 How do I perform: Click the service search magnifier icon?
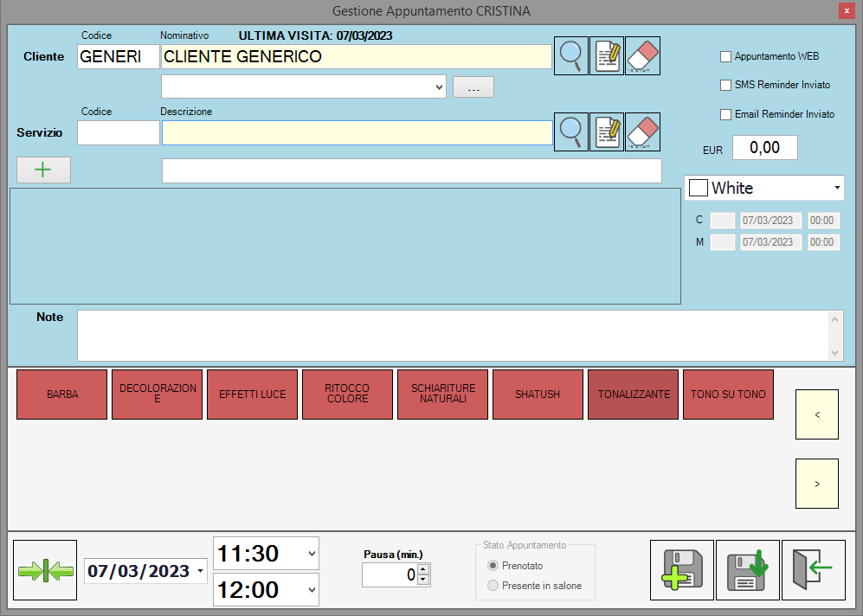coord(571,132)
